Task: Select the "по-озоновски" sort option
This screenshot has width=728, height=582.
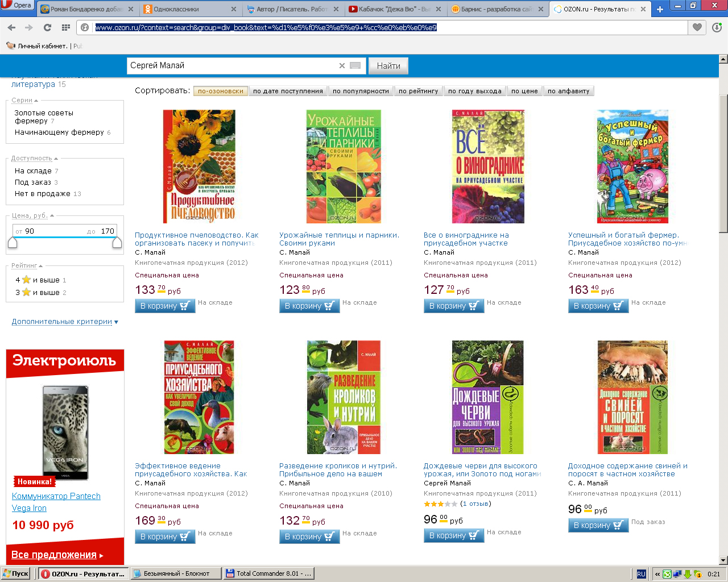Action: point(221,91)
